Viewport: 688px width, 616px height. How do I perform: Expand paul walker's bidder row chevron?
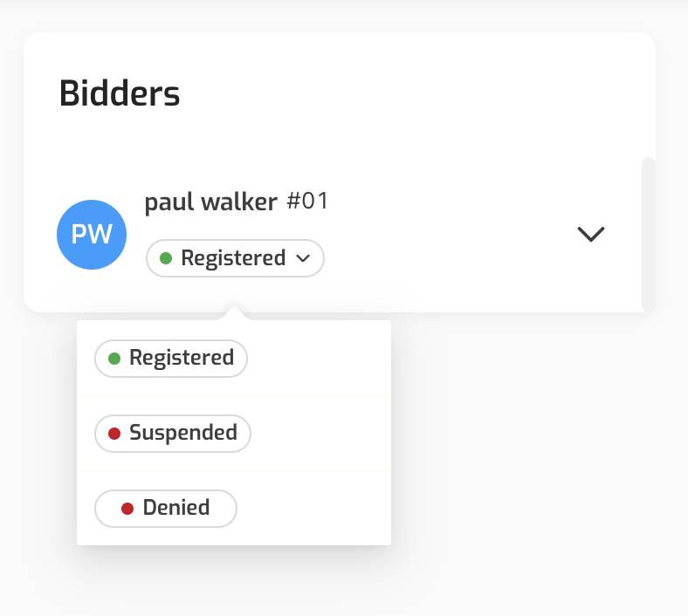(x=591, y=234)
